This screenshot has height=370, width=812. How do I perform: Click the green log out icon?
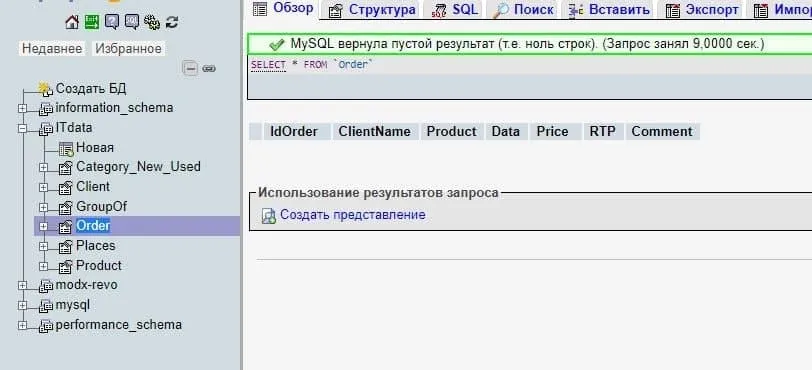pos(92,22)
